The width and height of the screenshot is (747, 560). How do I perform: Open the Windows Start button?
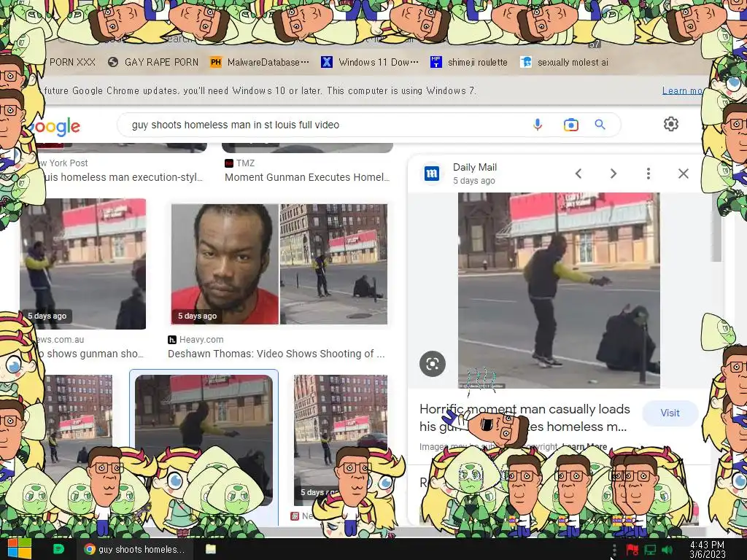(20, 548)
